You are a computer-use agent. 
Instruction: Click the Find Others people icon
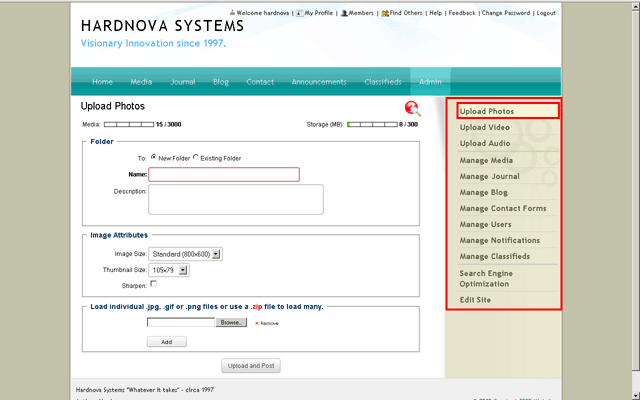tap(385, 13)
